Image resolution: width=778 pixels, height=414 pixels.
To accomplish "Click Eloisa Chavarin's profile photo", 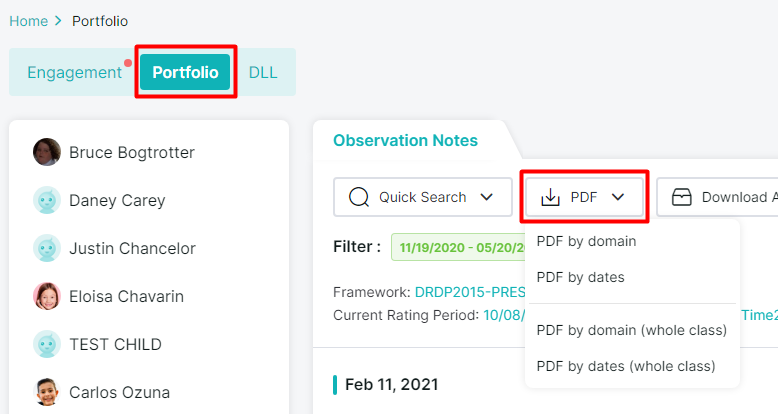I will pyautogui.click(x=47, y=296).
